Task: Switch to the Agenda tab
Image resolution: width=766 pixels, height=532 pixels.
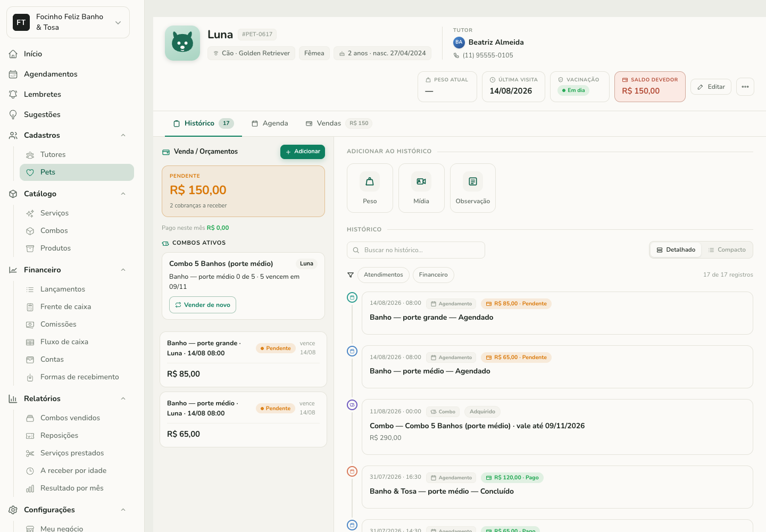Action: tap(270, 123)
